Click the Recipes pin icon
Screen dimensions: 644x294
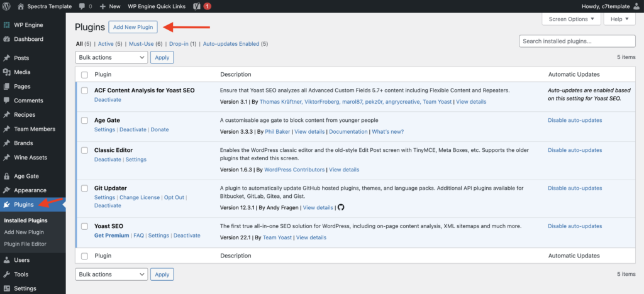click(x=6, y=115)
